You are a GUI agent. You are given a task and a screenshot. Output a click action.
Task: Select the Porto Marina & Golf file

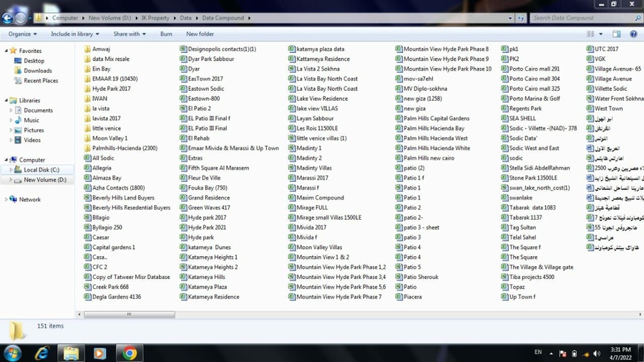(535, 99)
